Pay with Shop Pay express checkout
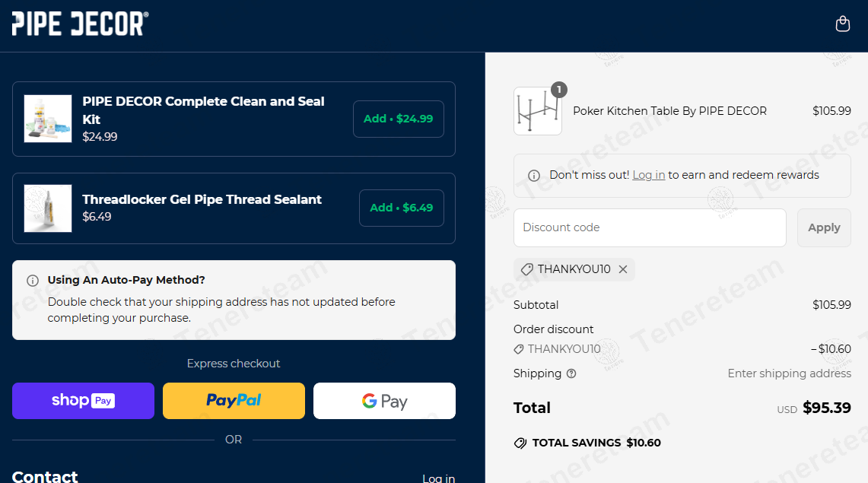Image resolution: width=868 pixels, height=483 pixels. tap(83, 401)
